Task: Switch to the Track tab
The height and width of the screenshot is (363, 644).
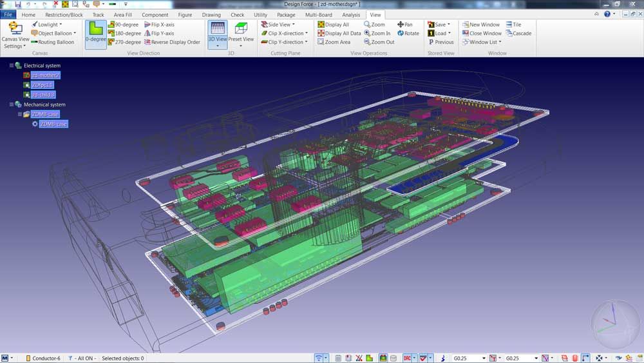Action: click(x=98, y=14)
